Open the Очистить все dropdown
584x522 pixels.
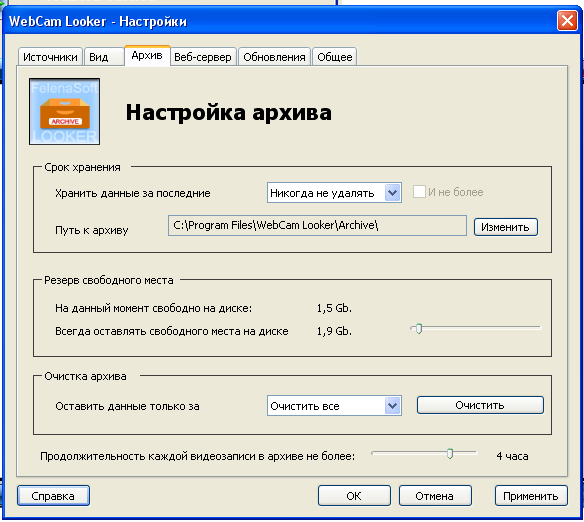pos(334,405)
